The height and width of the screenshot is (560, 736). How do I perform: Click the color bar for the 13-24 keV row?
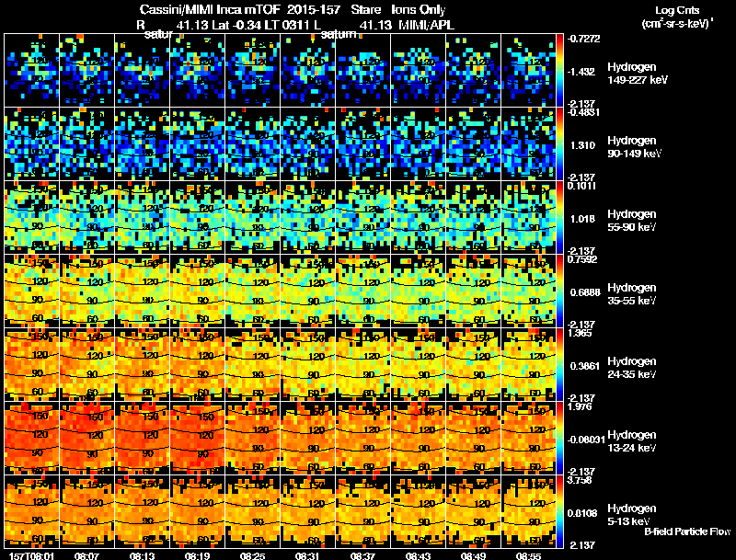pos(559,439)
